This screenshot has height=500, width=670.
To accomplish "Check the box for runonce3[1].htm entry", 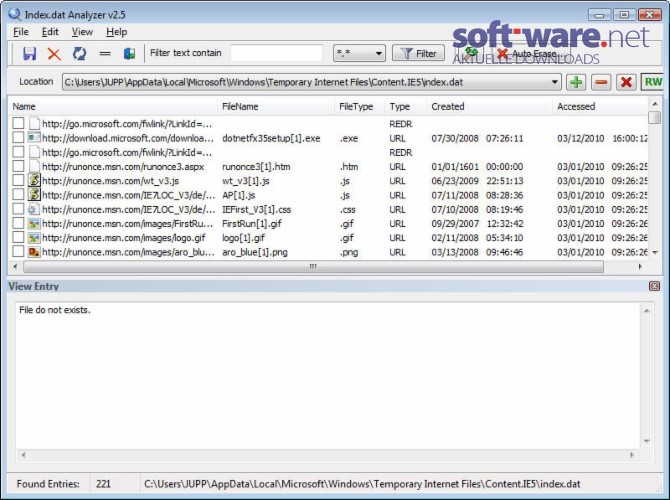I will [18, 166].
